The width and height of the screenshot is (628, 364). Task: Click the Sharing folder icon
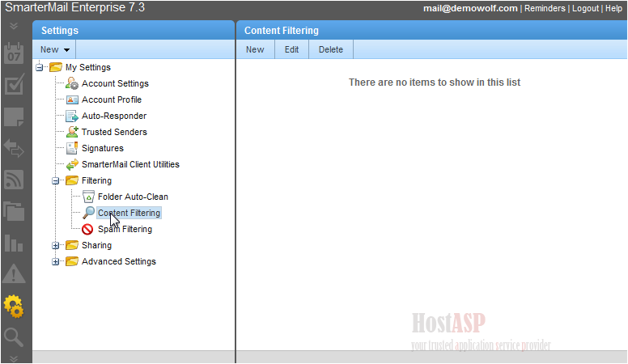(72, 244)
